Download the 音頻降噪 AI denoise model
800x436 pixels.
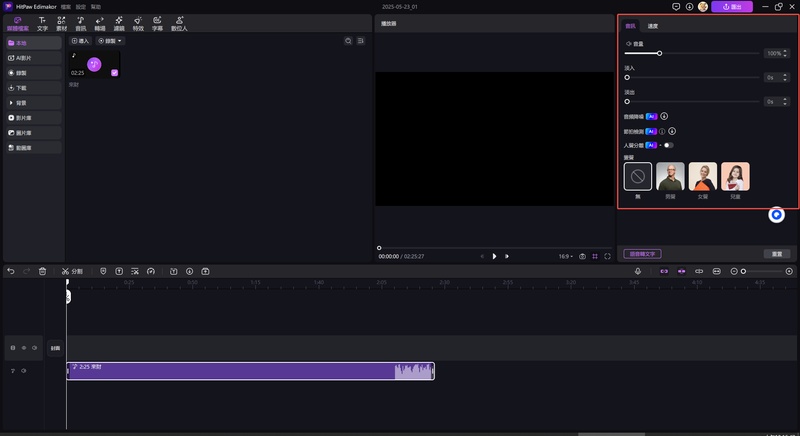(664, 116)
